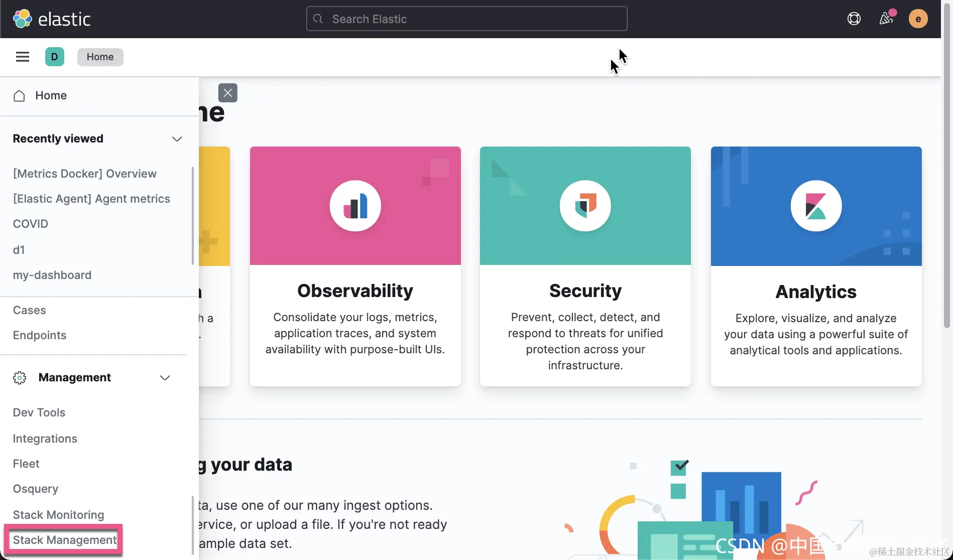The image size is (953, 560).
Task: Open [Elastic Agent] Agent metrics
Action: pyautogui.click(x=91, y=199)
